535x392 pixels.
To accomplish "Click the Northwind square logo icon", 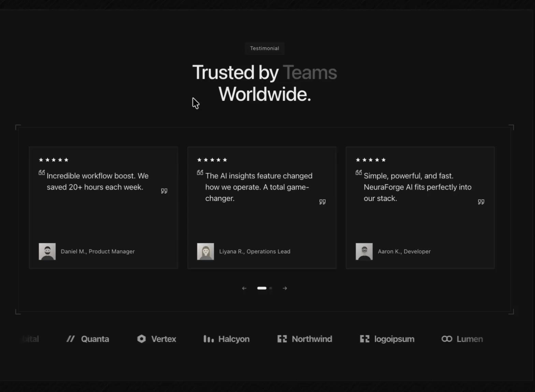I will pos(282,339).
